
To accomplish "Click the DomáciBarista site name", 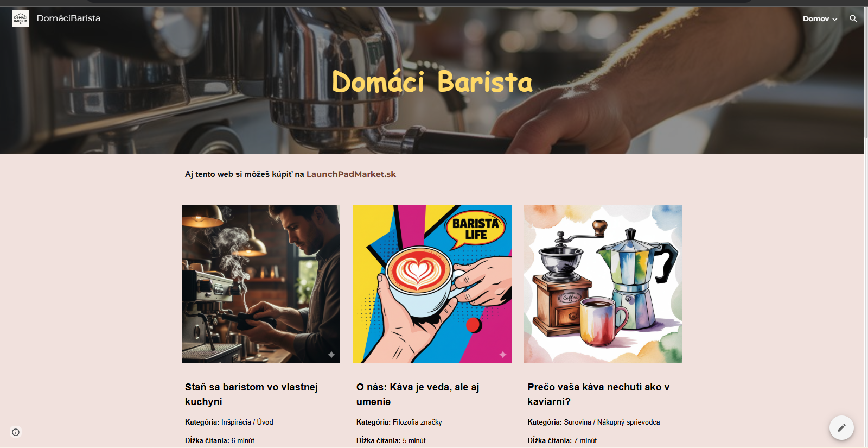I will [x=68, y=18].
